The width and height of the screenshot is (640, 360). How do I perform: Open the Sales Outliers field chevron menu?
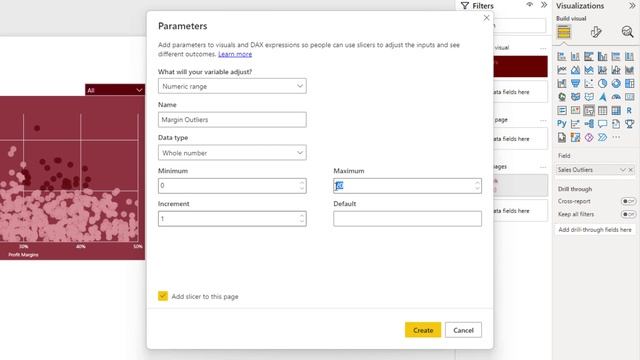622,169
